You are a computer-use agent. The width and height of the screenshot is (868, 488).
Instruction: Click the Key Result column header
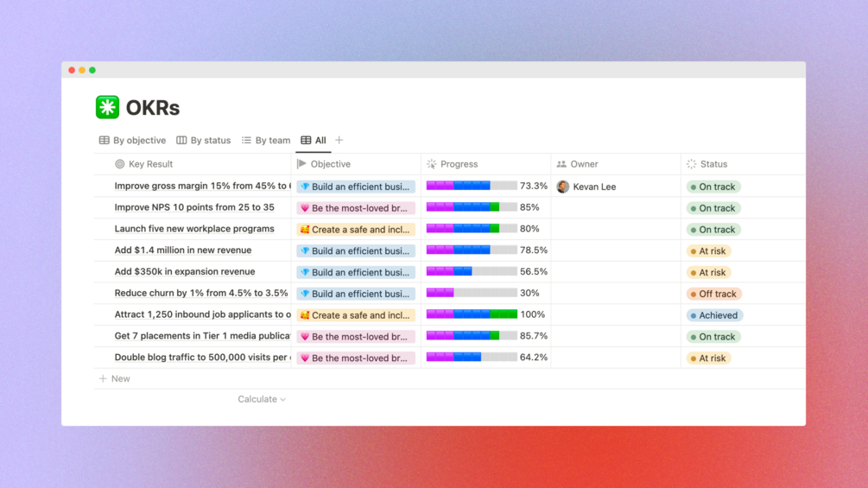click(x=144, y=164)
